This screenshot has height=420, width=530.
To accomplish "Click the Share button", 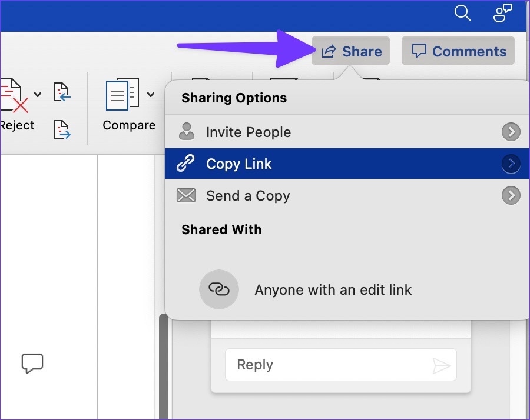I will [x=350, y=51].
